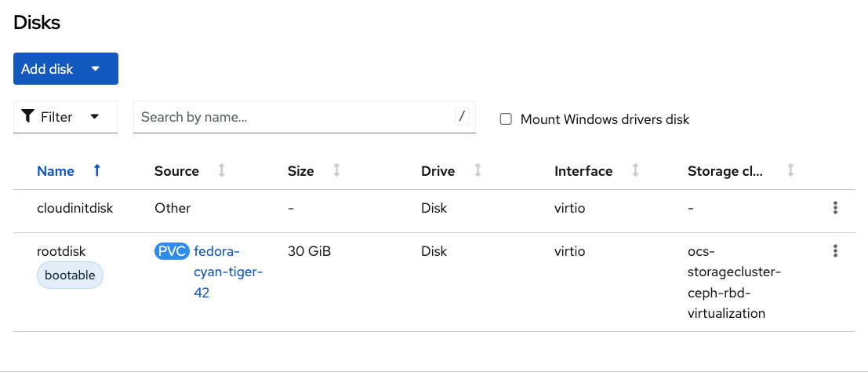This screenshot has width=868, height=372.
Task: Click the funnel icon in Filter
Action: 28,117
